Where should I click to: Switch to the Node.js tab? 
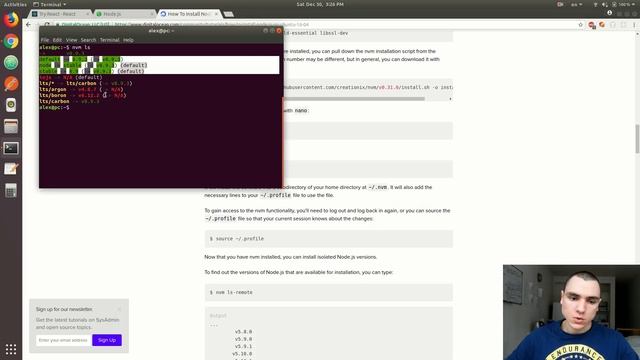[x=124, y=14]
